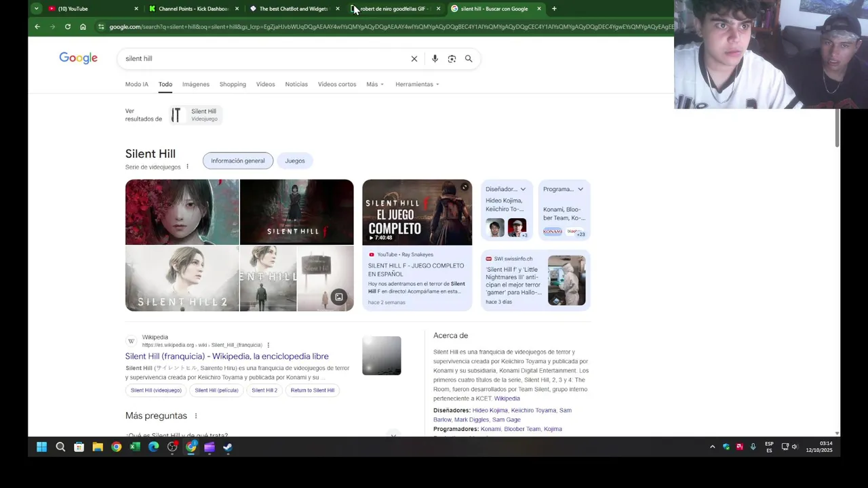The height and width of the screenshot is (488, 868).
Task: Open Microsoft Edge from taskbar
Action: 153,447
